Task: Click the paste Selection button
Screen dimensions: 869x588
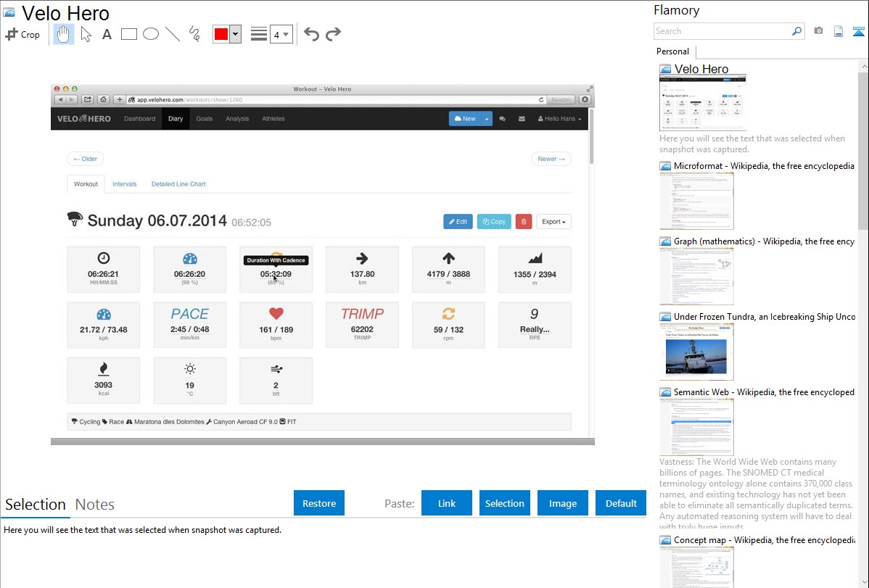Action: pyautogui.click(x=505, y=503)
